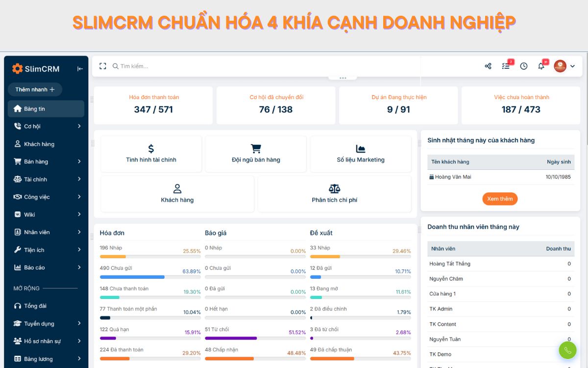Open the task list icon with badge 2
This screenshot has height=368, width=588.
506,66
